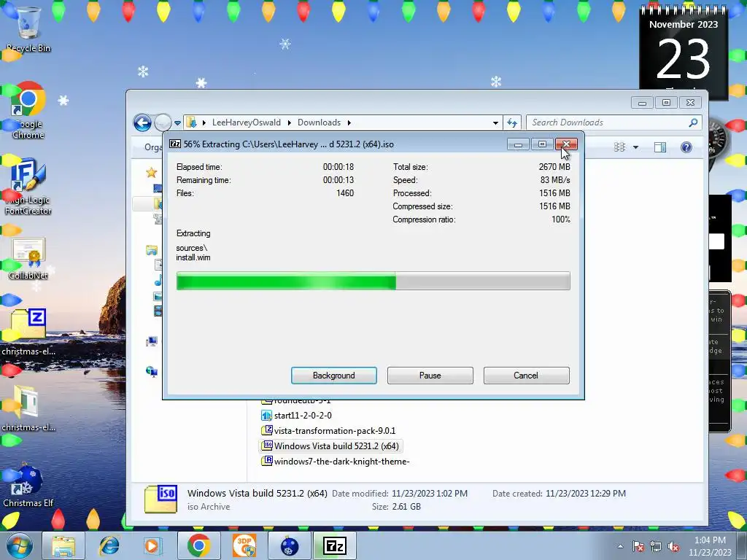This screenshot has width=747, height=560.
Task: Open Google Chrome desktop shortcut
Action: pyautogui.click(x=28, y=111)
